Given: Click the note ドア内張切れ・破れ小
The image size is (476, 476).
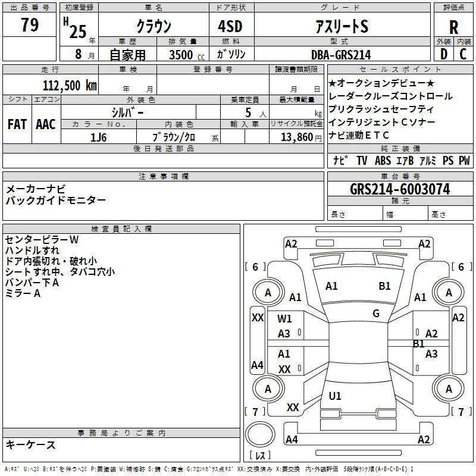Looking at the screenshot, I should (x=51, y=261).
